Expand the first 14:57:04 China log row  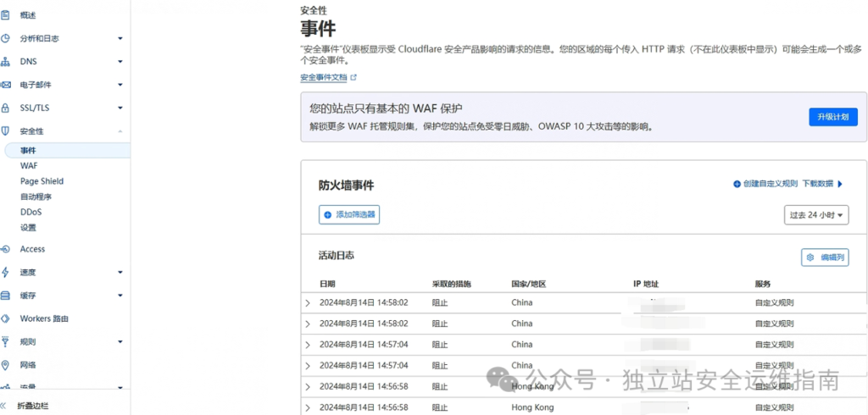(x=309, y=345)
